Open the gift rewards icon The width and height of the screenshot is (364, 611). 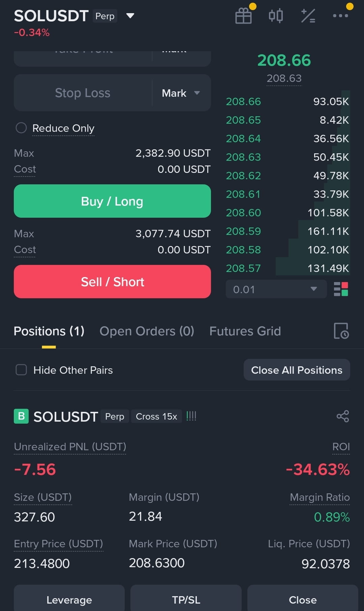point(243,16)
